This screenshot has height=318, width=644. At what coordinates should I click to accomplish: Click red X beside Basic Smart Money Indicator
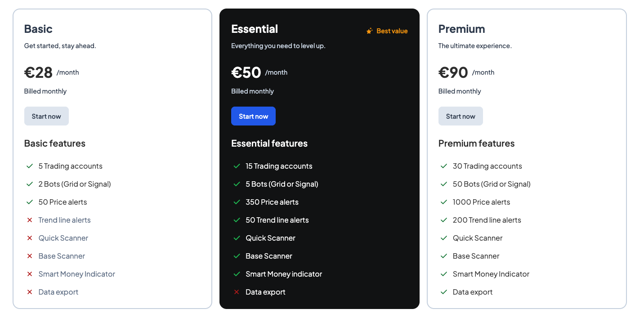pyautogui.click(x=30, y=274)
